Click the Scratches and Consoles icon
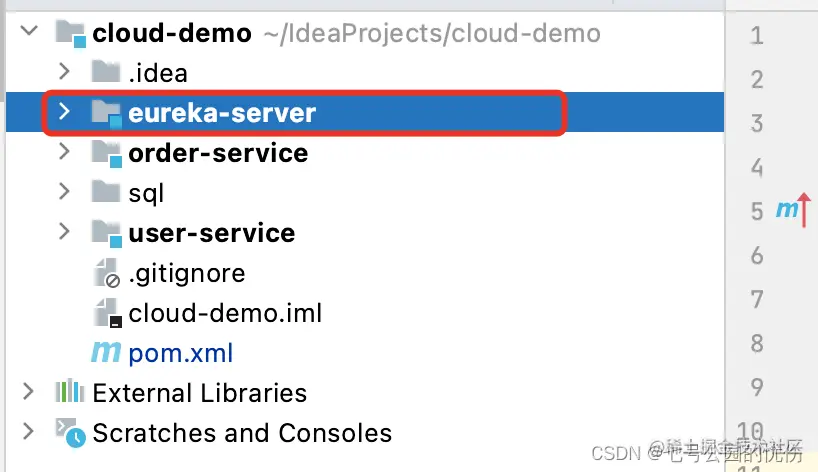Viewport: 818px width, 472px height. 70,432
